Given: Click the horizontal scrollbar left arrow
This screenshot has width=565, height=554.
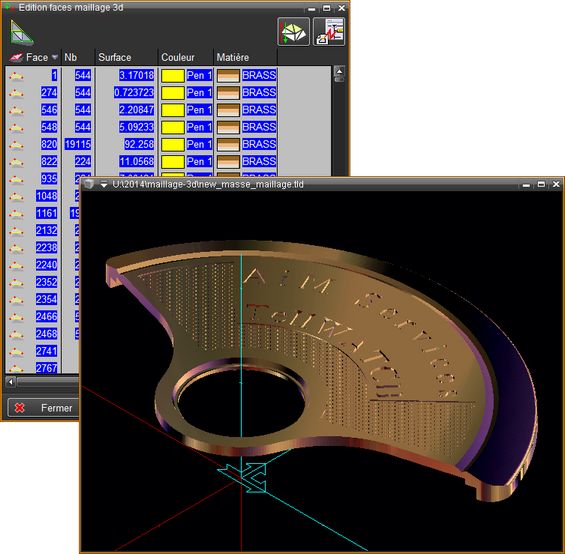Looking at the screenshot, I should tap(11, 382).
